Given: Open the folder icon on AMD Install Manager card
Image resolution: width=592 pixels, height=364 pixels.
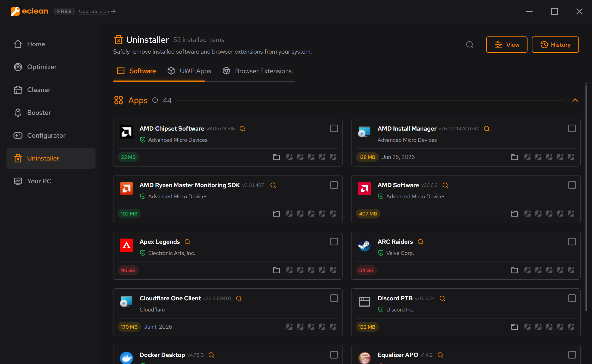Looking at the screenshot, I should (x=514, y=157).
